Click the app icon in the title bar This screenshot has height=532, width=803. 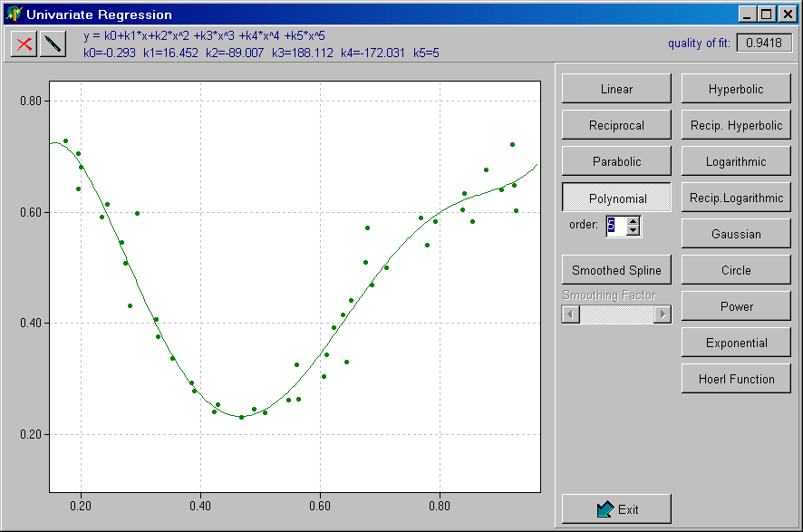click(14, 15)
